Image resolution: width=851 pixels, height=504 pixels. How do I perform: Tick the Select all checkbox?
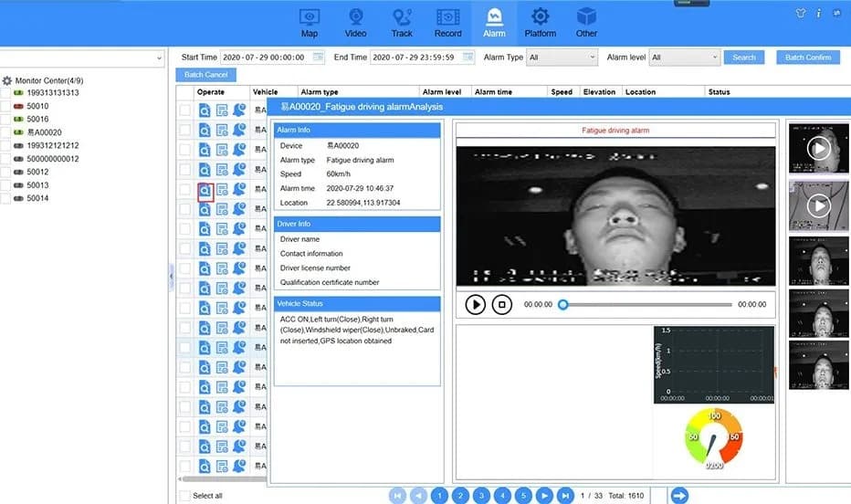[x=185, y=495]
